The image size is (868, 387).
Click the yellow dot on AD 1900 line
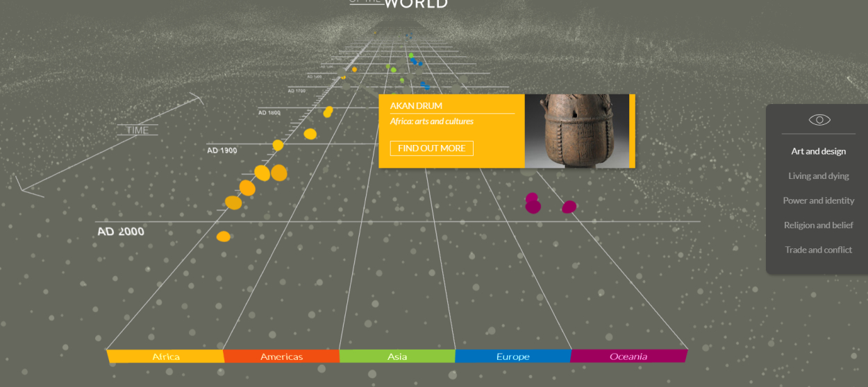278,145
